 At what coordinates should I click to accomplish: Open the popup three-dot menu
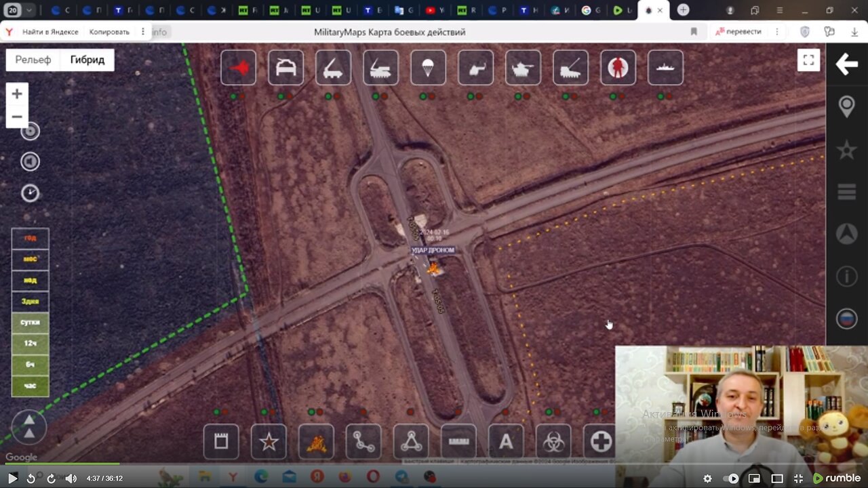tap(142, 32)
